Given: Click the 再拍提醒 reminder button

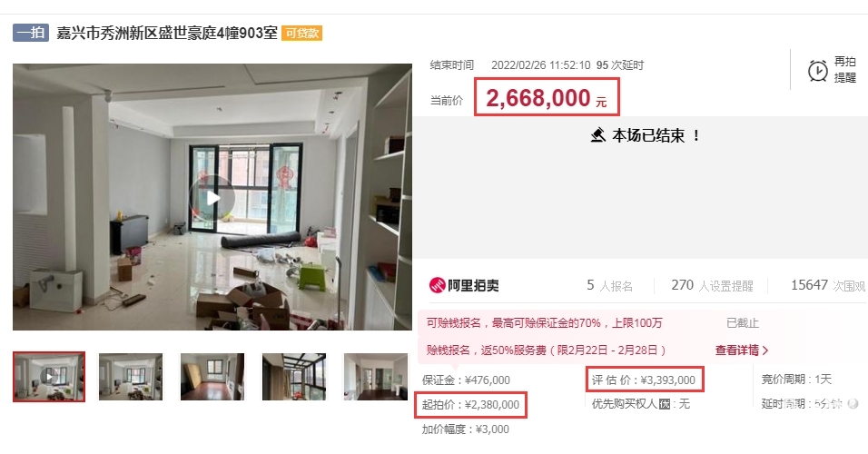Looking at the screenshot, I should pyautogui.click(x=832, y=70).
